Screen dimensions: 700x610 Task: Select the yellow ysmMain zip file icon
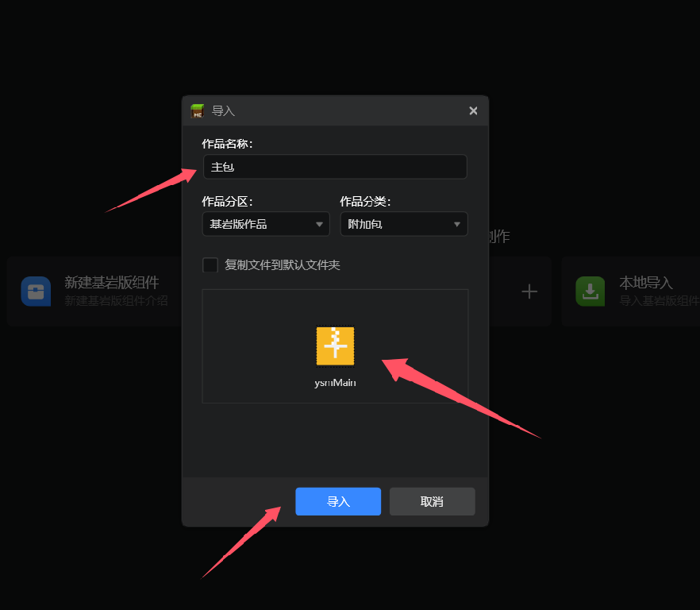pyautogui.click(x=335, y=347)
